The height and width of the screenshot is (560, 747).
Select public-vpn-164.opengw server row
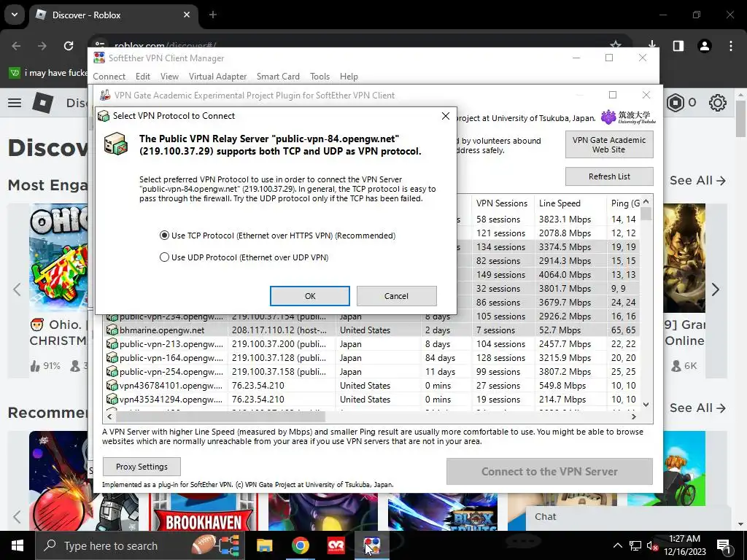371,357
